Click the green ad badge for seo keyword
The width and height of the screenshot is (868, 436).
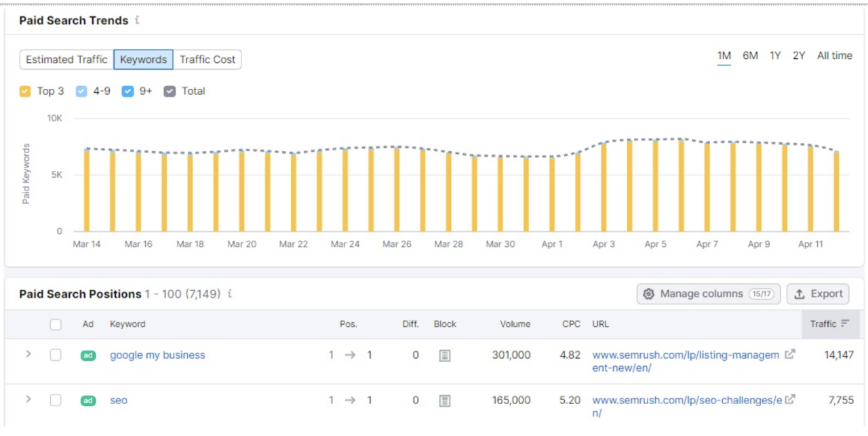pos(88,401)
